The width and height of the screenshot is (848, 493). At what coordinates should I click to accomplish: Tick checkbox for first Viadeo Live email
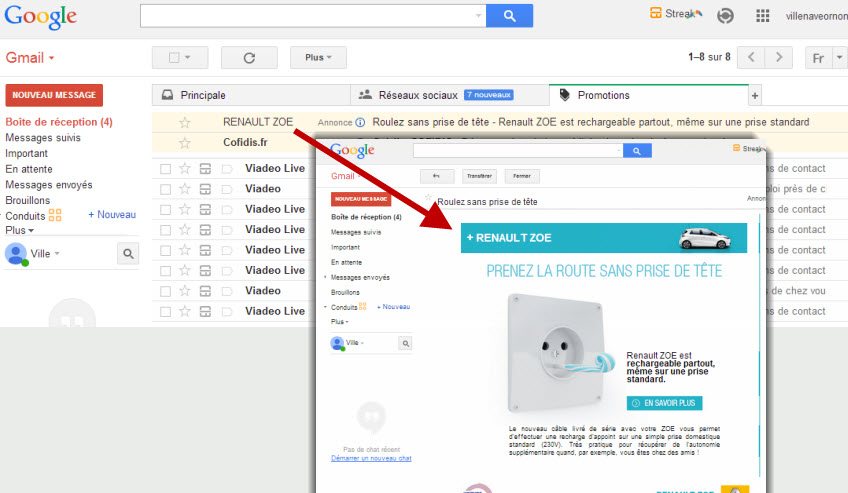coord(165,169)
